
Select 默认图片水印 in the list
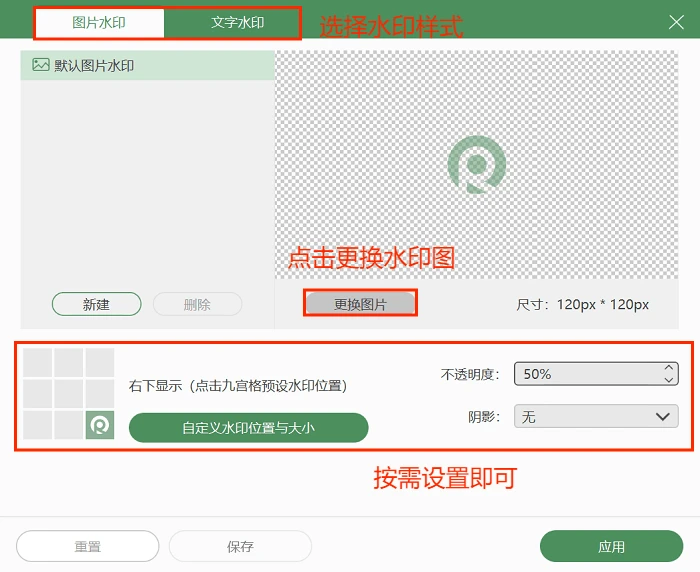coord(147,65)
